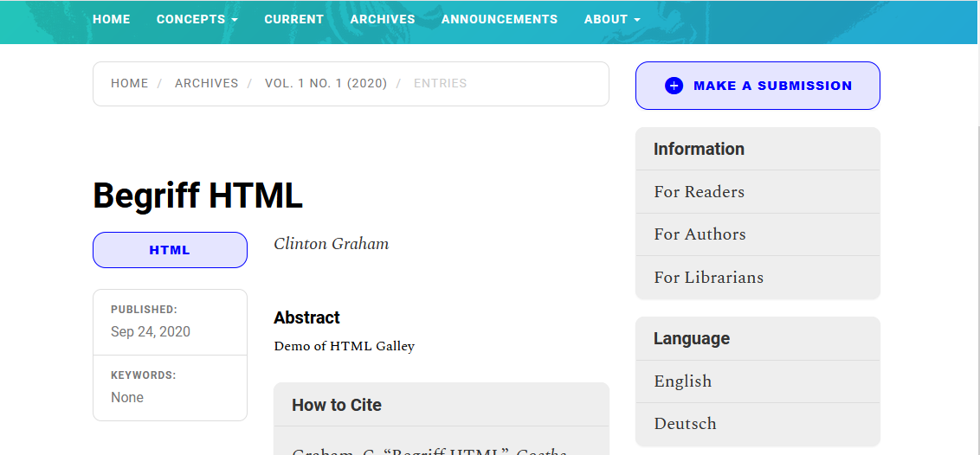The width and height of the screenshot is (980, 455).
Task: Open Vol. 1 No. 1 (2020) breadcrumb
Action: pos(326,84)
